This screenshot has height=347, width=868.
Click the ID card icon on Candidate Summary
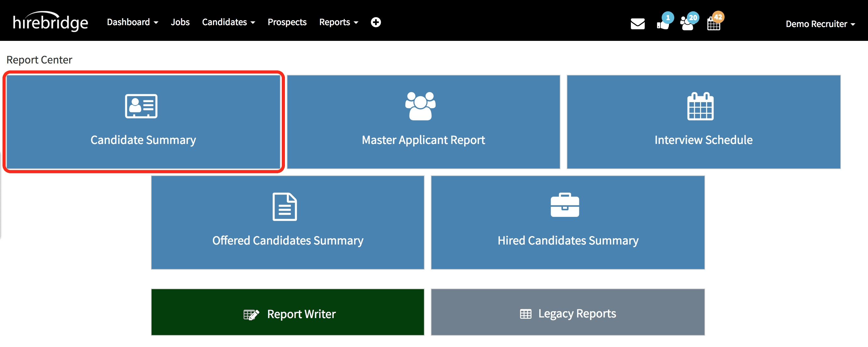141,106
